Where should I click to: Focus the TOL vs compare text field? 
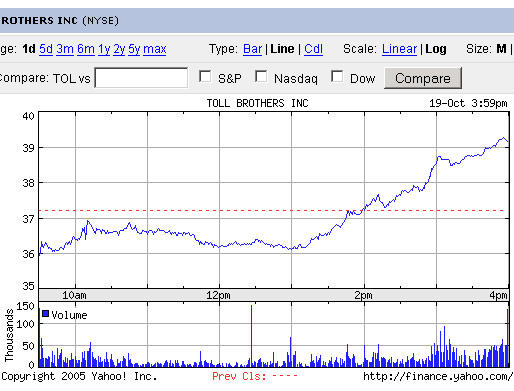(x=141, y=78)
